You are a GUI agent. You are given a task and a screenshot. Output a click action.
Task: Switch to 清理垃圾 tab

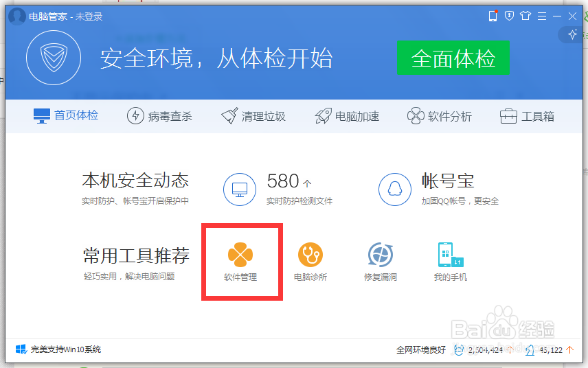tap(253, 116)
